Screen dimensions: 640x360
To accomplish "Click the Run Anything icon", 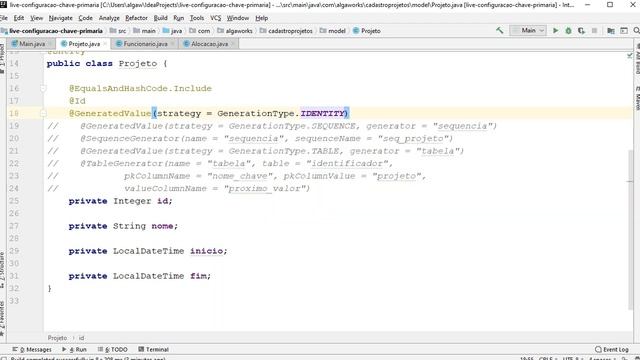I will (x=624, y=31).
